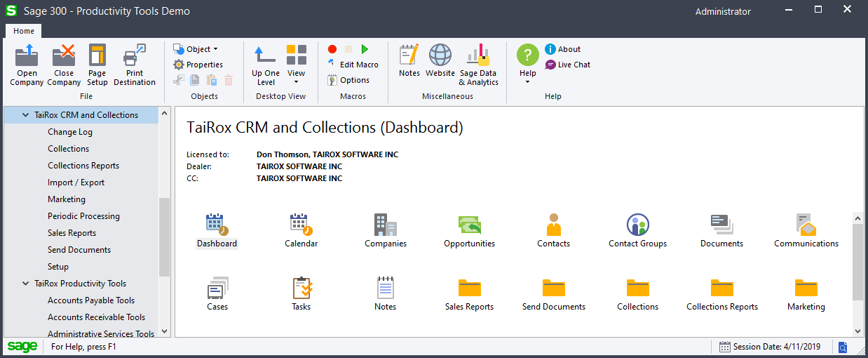Open the Collections Reports folder icon
Image resolution: width=868 pixels, height=358 pixels.
[721, 288]
